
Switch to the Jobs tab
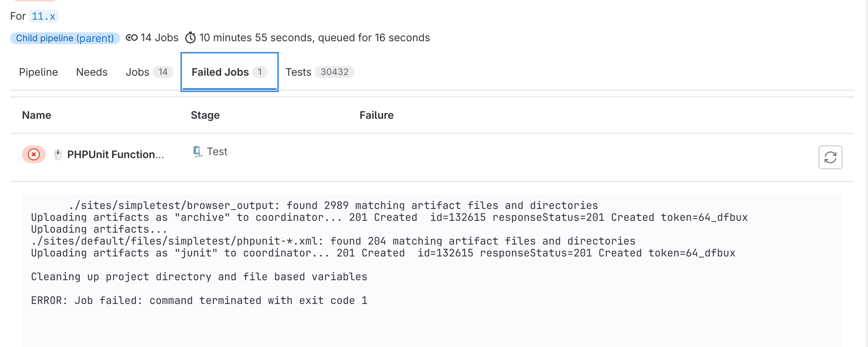pos(137,72)
